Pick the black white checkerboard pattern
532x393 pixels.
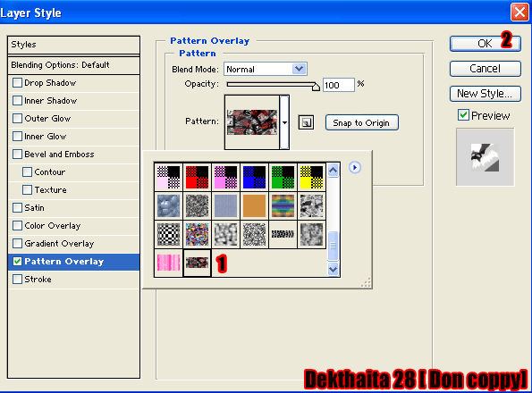[168, 234]
